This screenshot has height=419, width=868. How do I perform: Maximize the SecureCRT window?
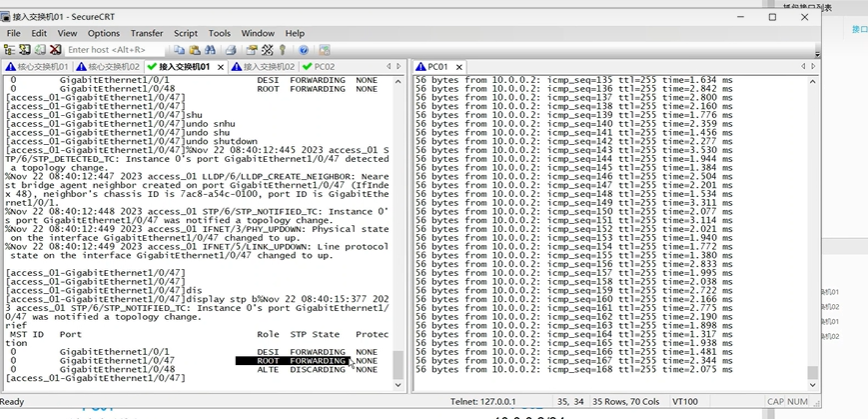point(772,17)
